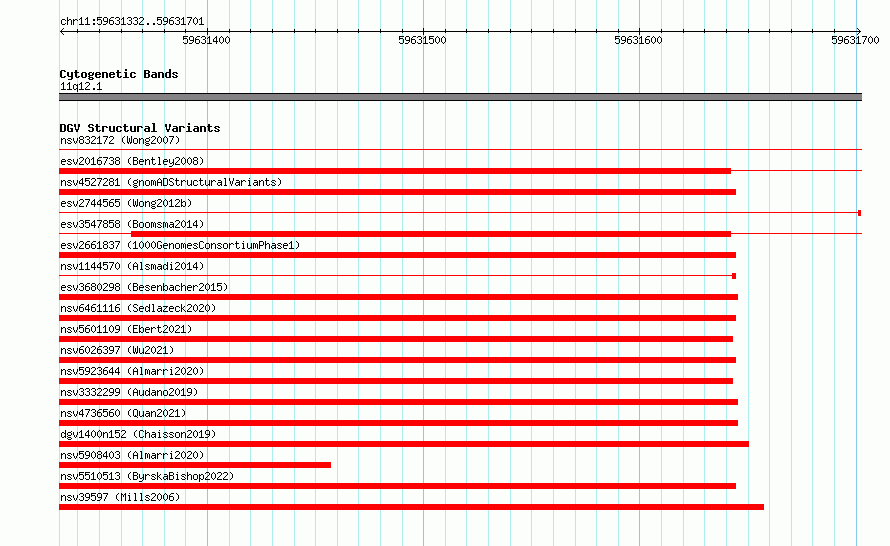This screenshot has width=890, height=546.
Task: Click the red bar for dgv1400n152
Action: tap(404, 444)
